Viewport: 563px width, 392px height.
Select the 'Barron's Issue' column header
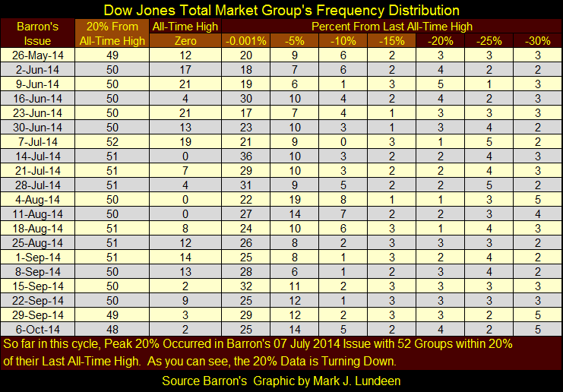[x=37, y=33]
